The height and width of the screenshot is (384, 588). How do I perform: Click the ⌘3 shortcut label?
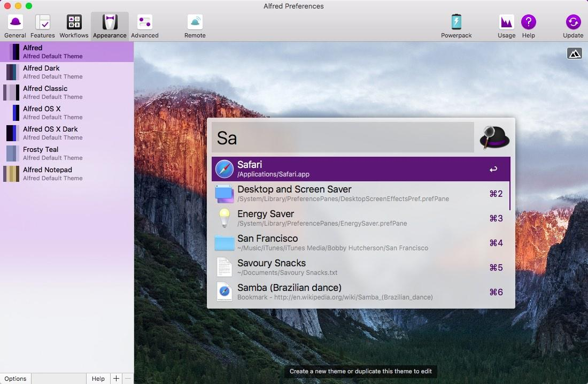click(x=496, y=218)
